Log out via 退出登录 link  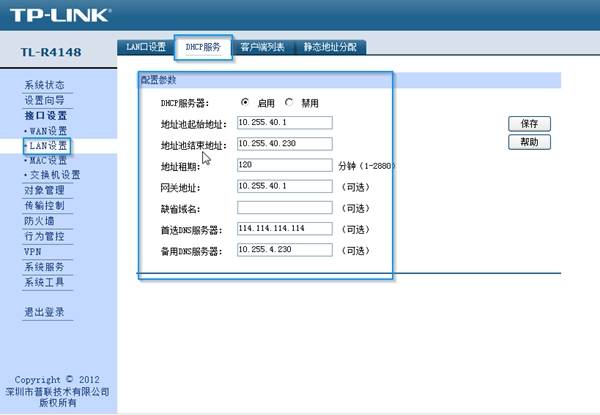pos(44,312)
